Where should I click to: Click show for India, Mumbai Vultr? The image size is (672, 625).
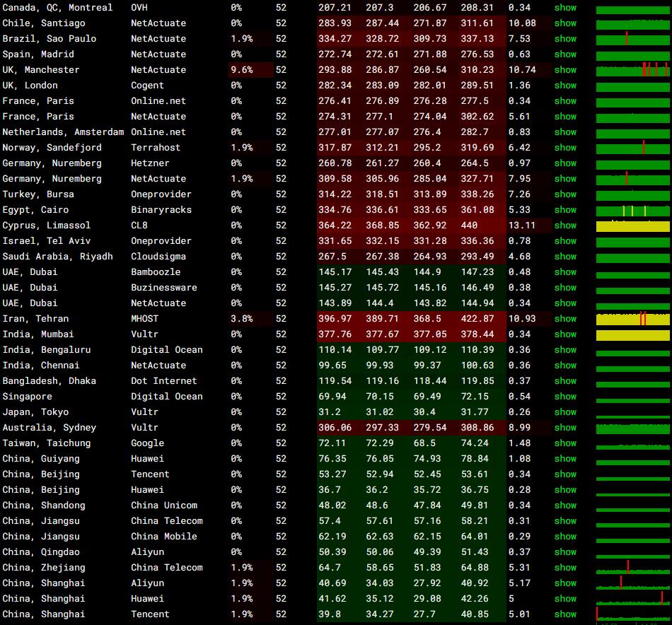tap(565, 334)
